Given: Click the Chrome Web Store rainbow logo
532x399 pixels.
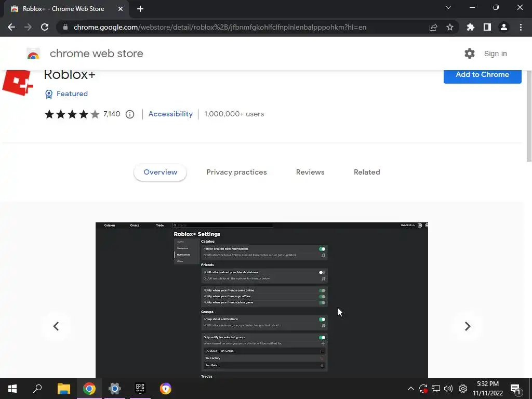Looking at the screenshot, I should click(x=33, y=54).
